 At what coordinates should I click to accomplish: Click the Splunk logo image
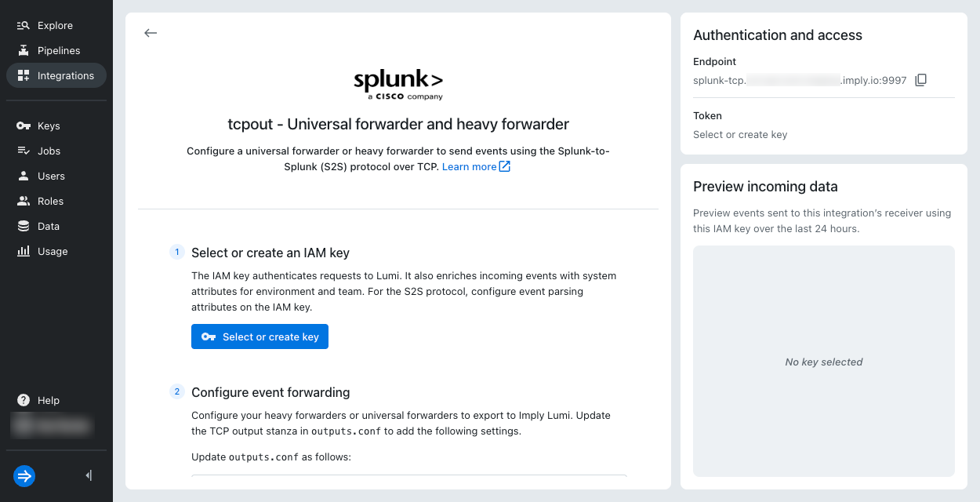click(398, 85)
